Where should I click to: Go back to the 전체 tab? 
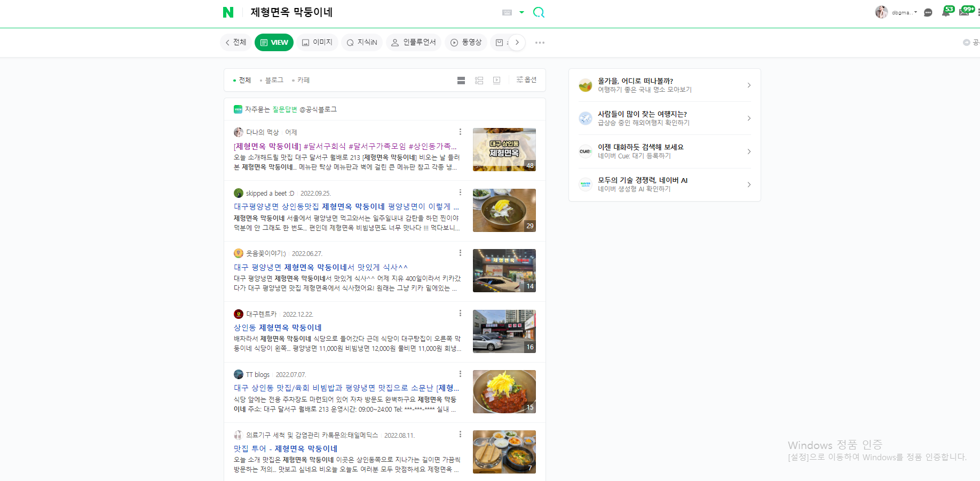tap(235, 42)
